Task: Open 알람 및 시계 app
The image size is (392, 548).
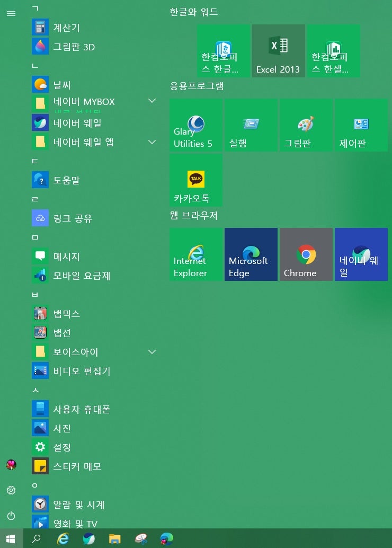Action: click(x=94, y=505)
